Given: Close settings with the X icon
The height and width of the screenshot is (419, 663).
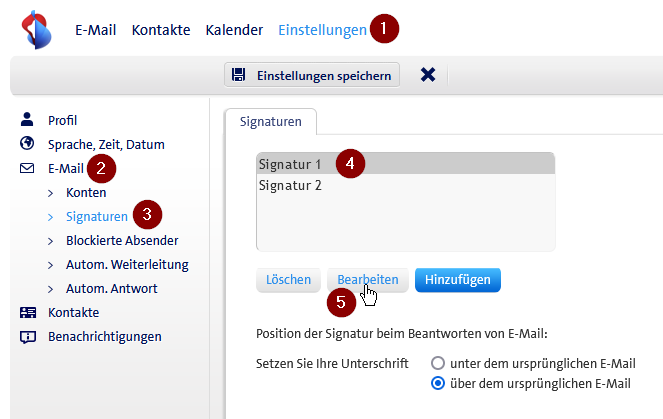Looking at the screenshot, I should coord(428,75).
